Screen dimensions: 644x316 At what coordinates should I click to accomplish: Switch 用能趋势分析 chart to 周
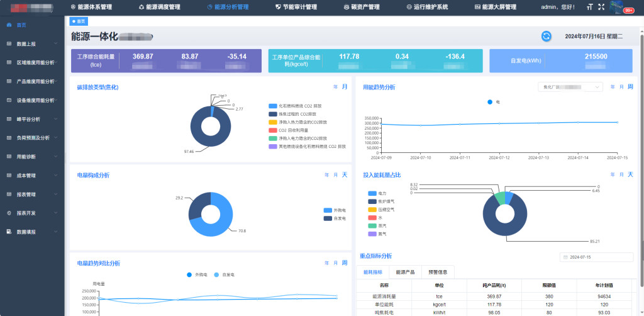[x=630, y=87]
